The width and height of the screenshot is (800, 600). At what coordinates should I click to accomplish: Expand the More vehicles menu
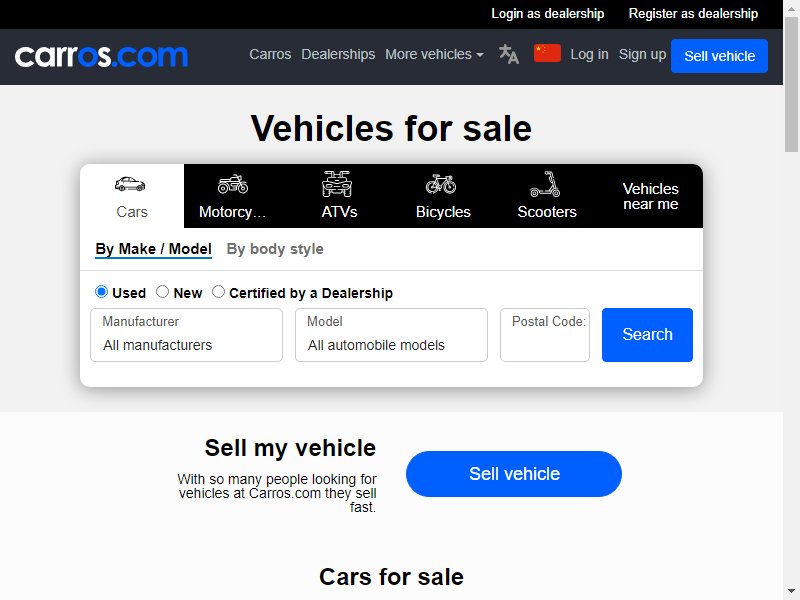click(434, 54)
